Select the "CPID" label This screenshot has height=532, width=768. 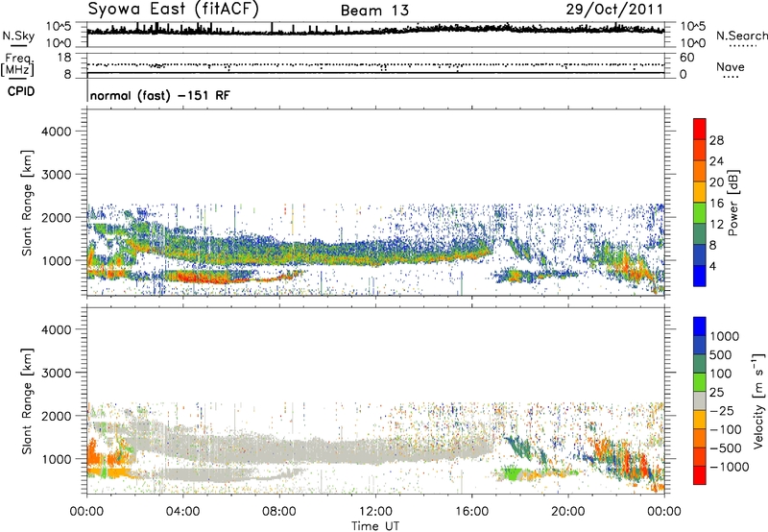[21, 91]
